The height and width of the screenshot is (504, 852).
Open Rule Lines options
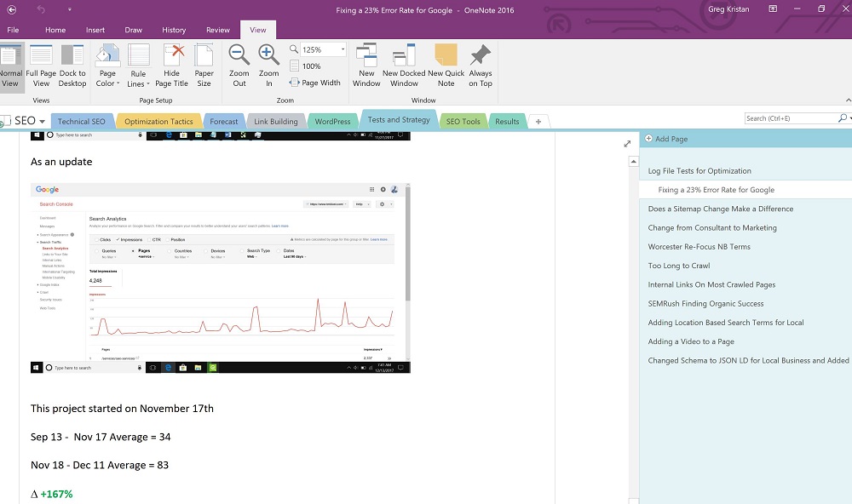coord(138,66)
